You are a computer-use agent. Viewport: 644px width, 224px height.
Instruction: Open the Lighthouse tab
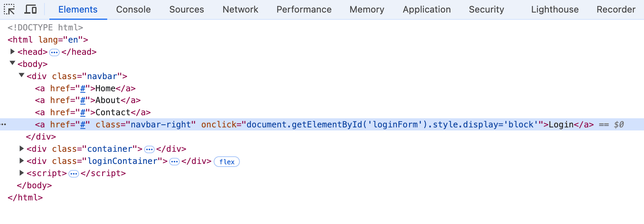pos(555,10)
